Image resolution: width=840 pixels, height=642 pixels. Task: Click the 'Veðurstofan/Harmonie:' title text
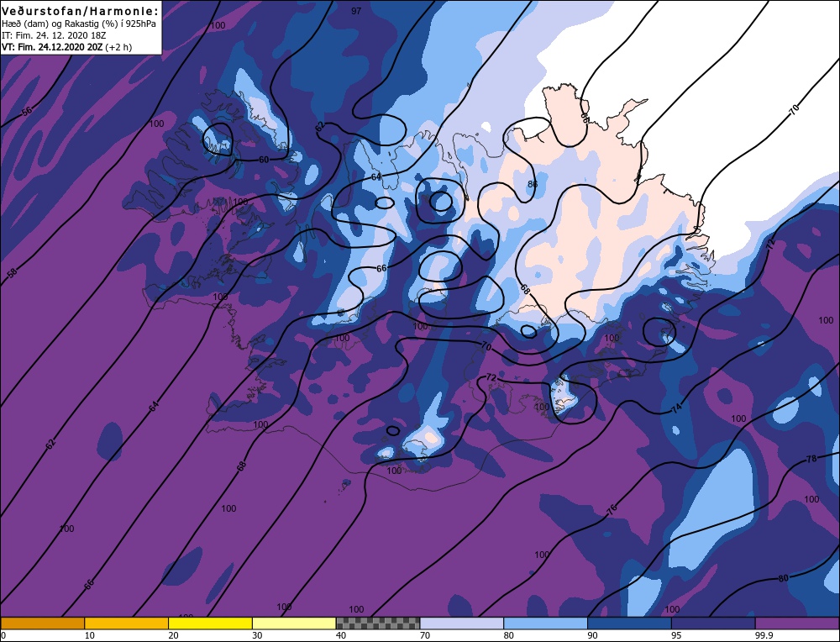(x=81, y=11)
